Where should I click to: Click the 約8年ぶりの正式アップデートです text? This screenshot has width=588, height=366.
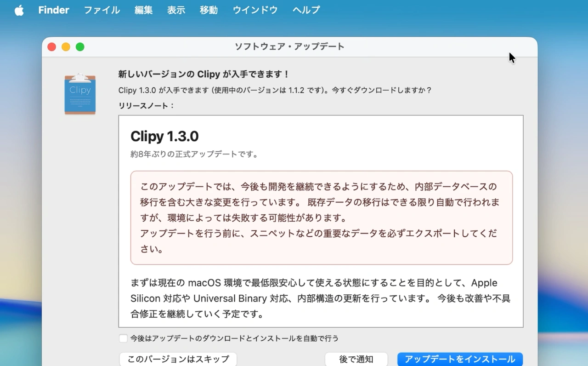(194, 154)
